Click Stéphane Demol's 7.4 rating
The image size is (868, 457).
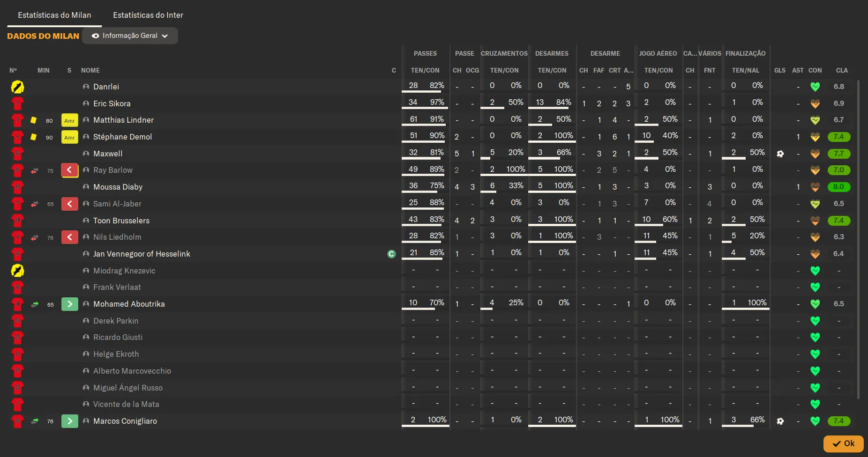tap(839, 137)
